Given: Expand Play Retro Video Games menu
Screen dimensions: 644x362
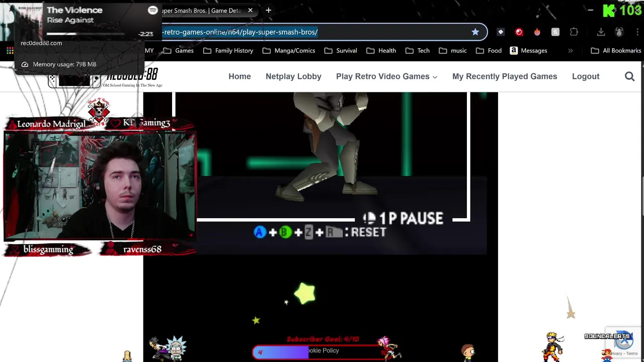Looking at the screenshot, I should point(386,76).
